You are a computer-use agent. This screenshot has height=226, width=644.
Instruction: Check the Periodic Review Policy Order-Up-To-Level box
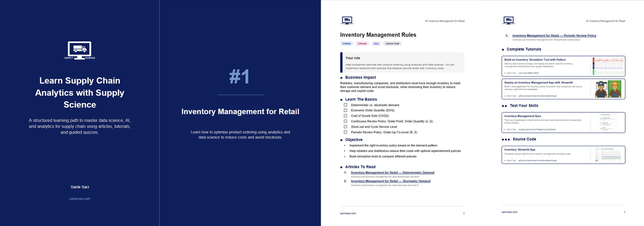[346, 132]
